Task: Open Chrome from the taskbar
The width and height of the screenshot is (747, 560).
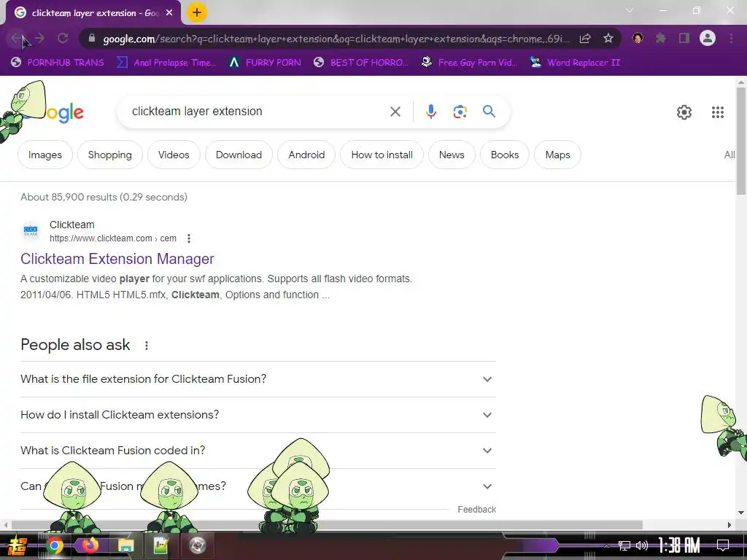Action: click(x=54, y=545)
